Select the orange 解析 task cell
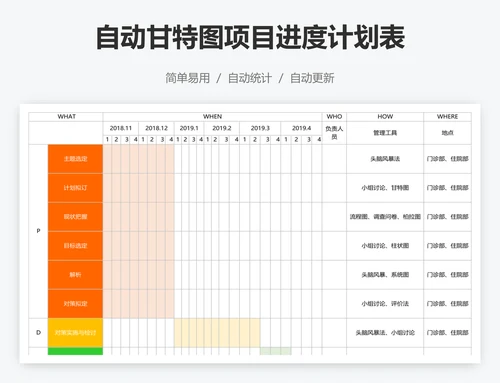Image resolution: width=500 pixels, height=383 pixels. pos(75,275)
